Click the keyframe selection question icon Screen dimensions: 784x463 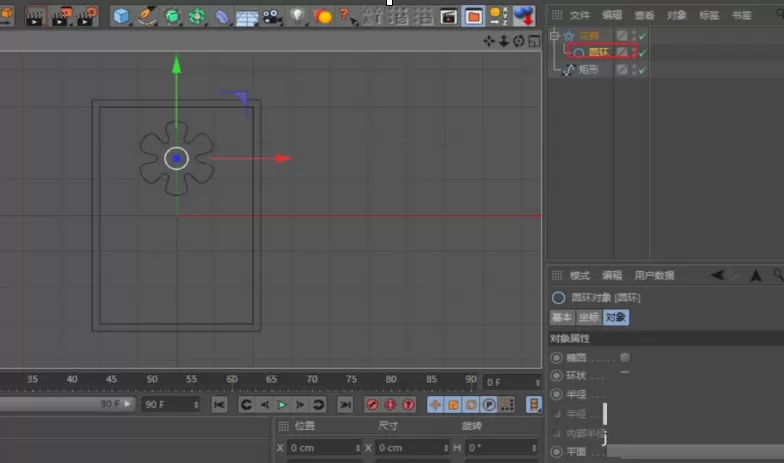pyautogui.click(x=408, y=404)
